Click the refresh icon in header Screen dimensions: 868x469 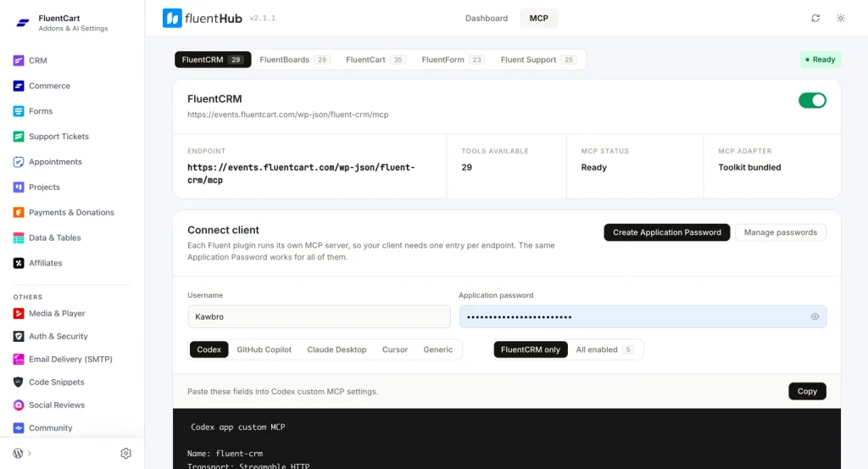pos(815,19)
